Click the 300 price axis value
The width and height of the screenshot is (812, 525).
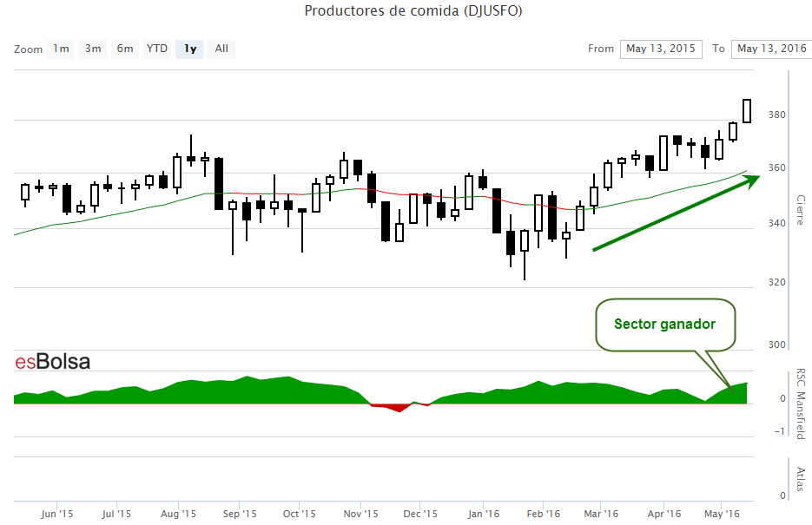pyautogui.click(x=776, y=345)
